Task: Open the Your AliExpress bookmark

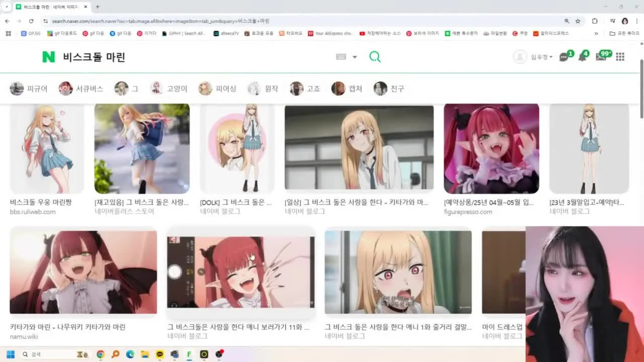Action: tap(331, 33)
